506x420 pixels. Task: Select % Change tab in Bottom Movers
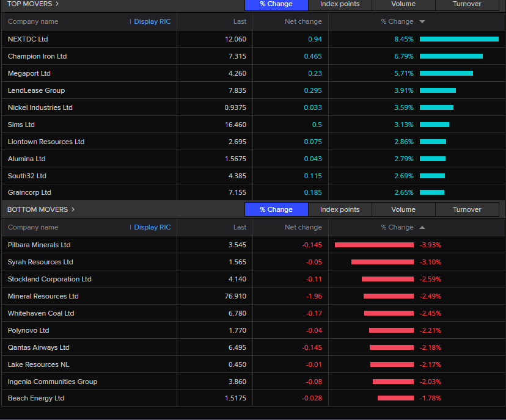[x=276, y=209]
